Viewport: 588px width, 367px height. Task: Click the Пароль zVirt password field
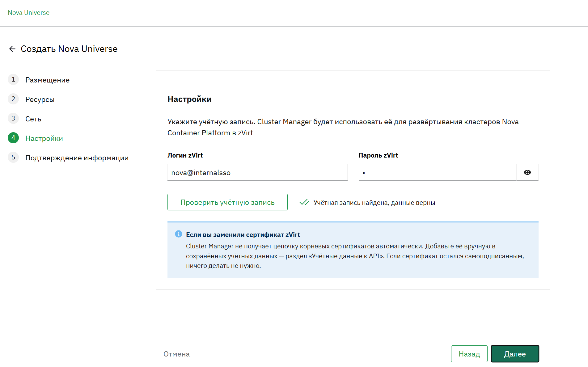tap(438, 172)
